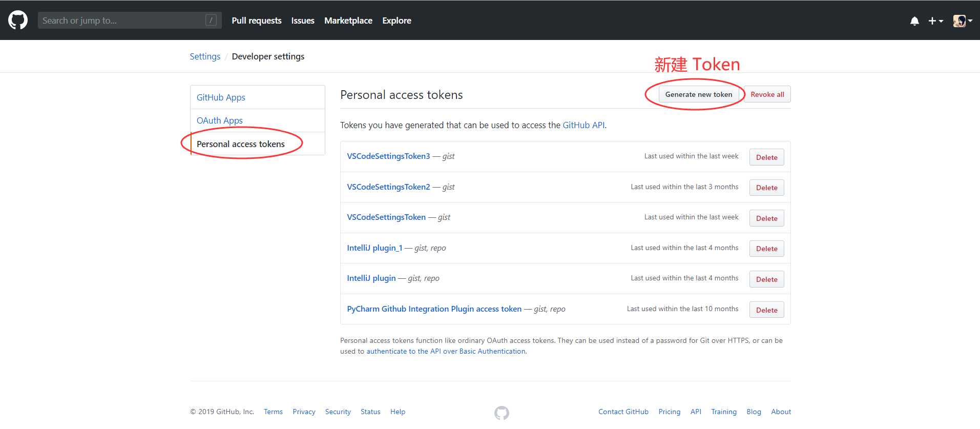Viewport: 980px width, 429px height.
Task: Open About in the footer
Action: (781, 412)
